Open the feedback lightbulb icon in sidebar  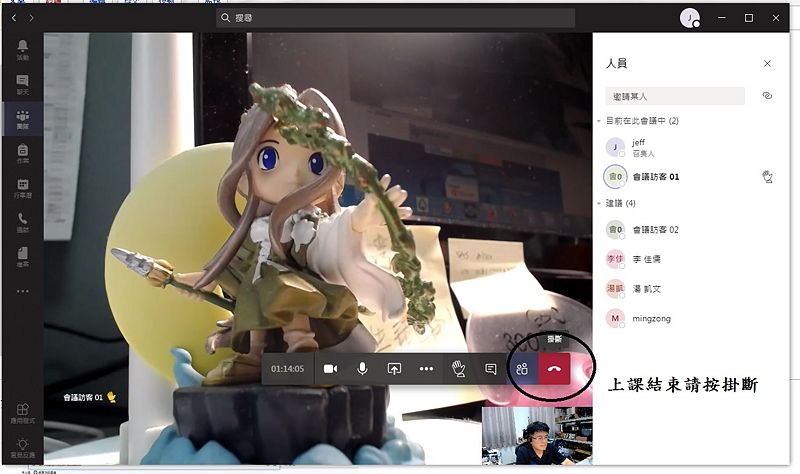(22, 447)
